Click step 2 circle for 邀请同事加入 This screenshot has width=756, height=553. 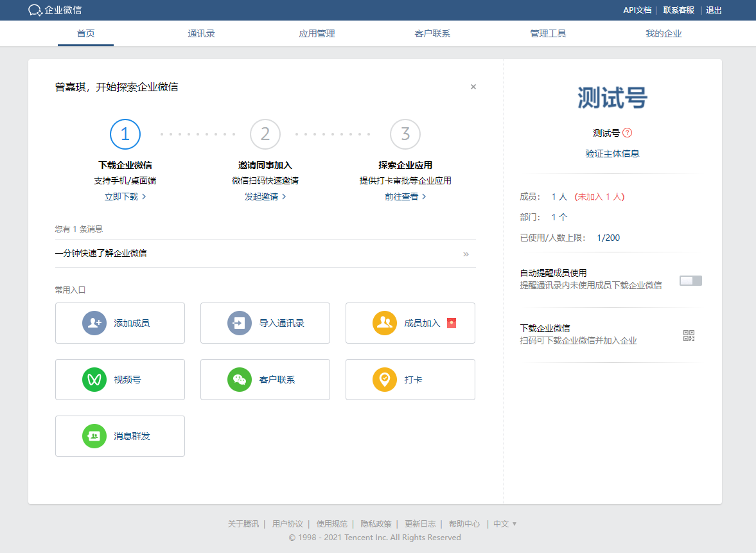tap(265, 134)
